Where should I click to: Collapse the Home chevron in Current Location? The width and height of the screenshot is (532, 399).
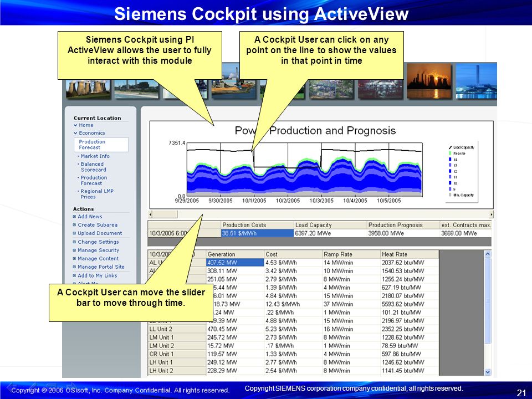[x=75, y=125]
